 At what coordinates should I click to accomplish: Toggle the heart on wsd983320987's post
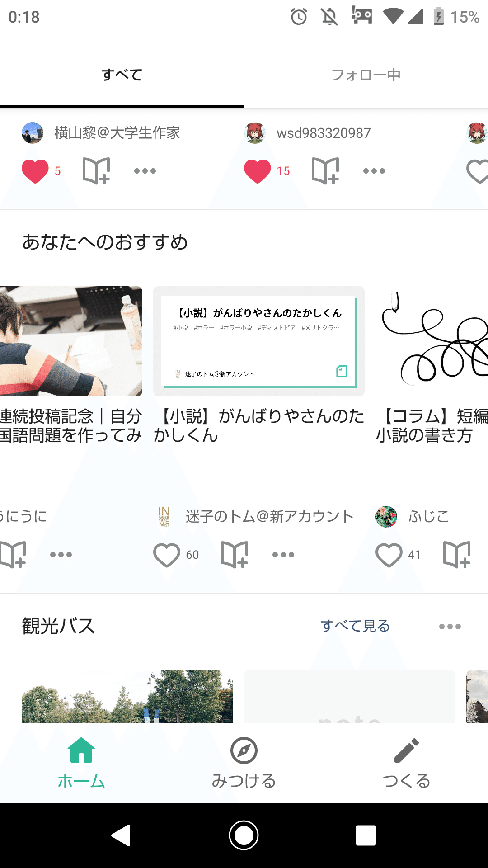click(258, 171)
